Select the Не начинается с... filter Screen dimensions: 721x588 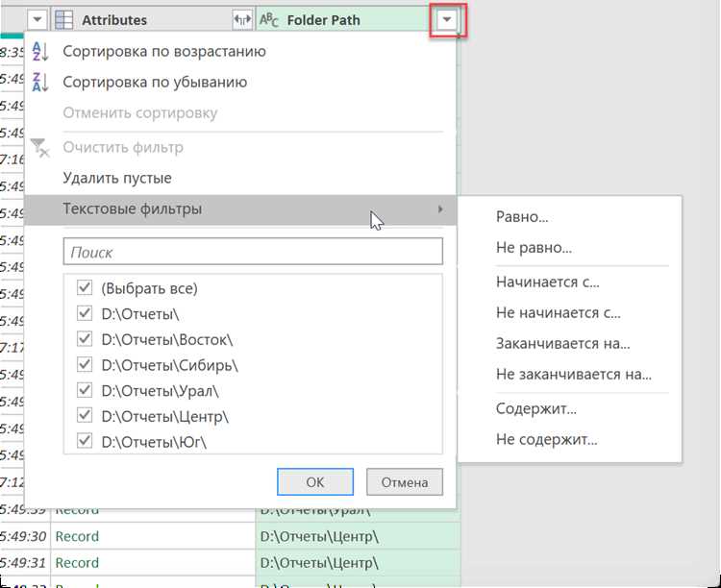point(559,312)
